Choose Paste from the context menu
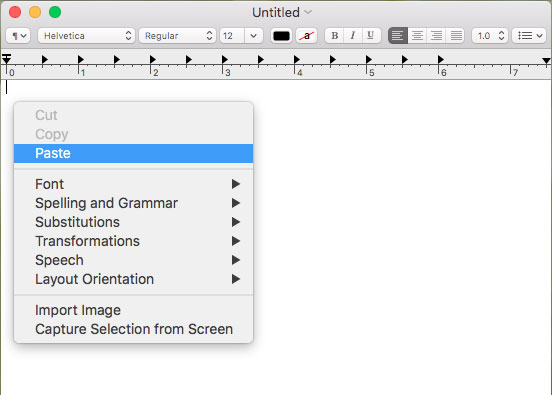The height and width of the screenshot is (395, 552). 133,153
